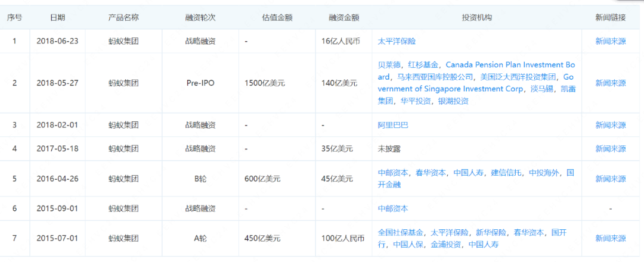Image resolution: width=644 pixels, height=262 pixels.
Task: Click the 投资机构 column header
Action: [x=477, y=18]
